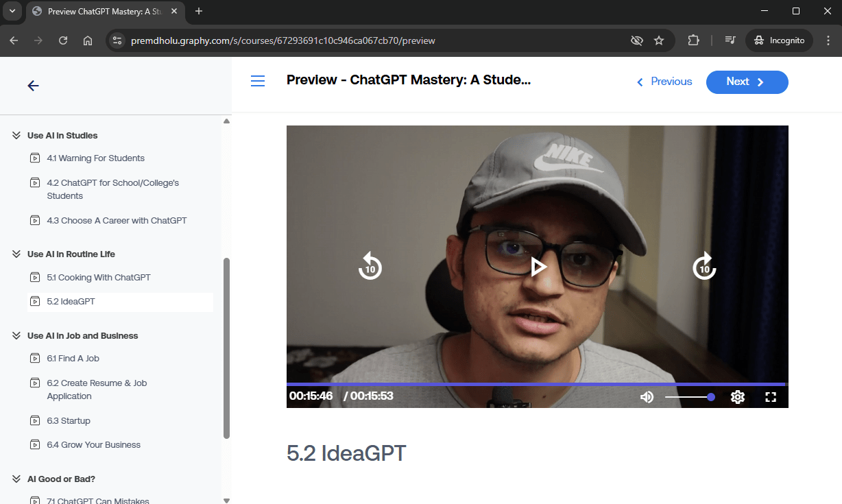This screenshot has width=842, height=504.
Task: Click the browser address bar URL
Action: 282,40
